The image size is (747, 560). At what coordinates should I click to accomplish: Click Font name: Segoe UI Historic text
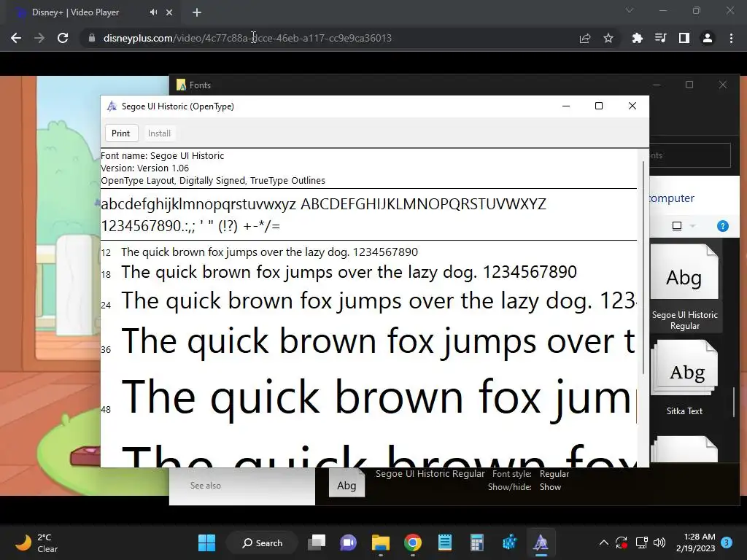tap(162, 156)
